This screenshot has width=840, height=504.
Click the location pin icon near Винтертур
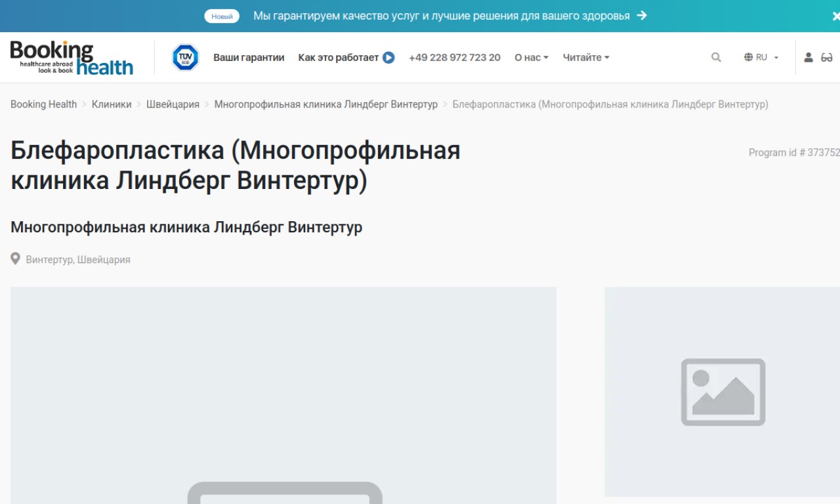coord(15,259)
